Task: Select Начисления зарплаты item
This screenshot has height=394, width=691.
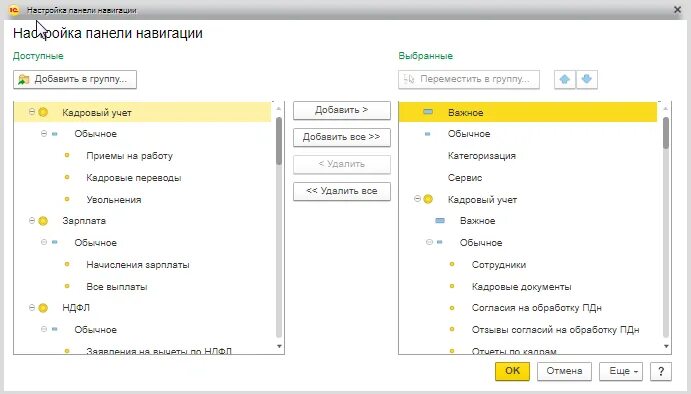Action: pyautogui.click(x=138, y=265)
